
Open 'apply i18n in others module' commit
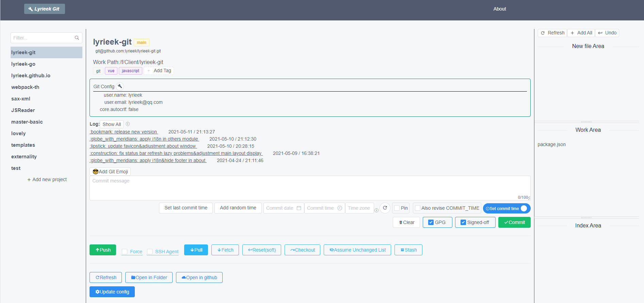[144, 139]
